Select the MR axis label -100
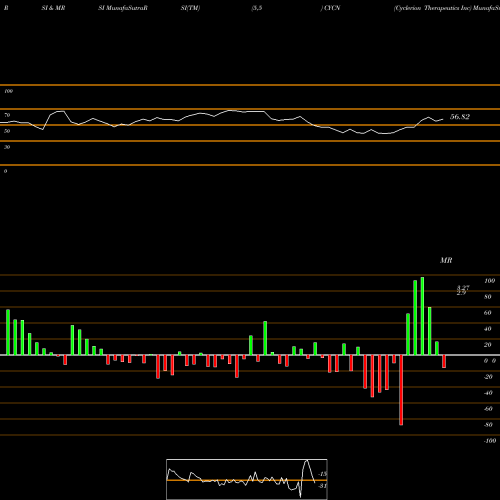500x500 pixels. pyautogui.click(x=490, y=441)
